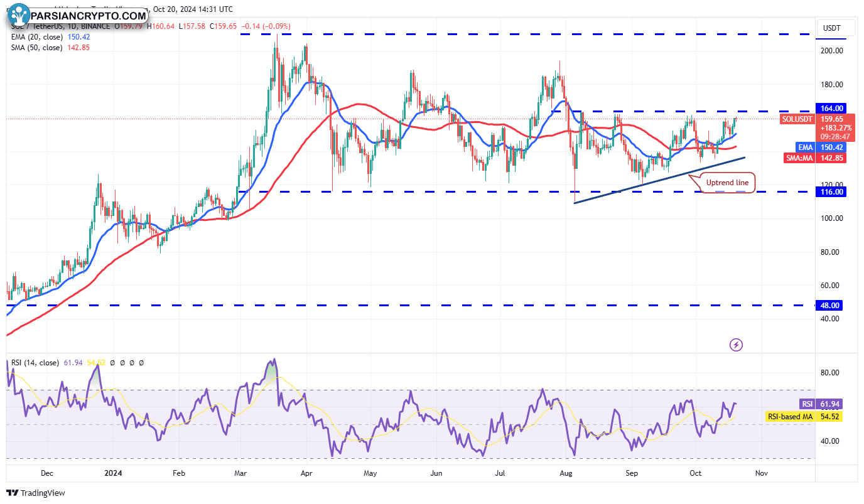Image resolution: width=864 pixels, height=504 pixels.
Task: Click the 116.00 support price label
Action: click(831, 191)
